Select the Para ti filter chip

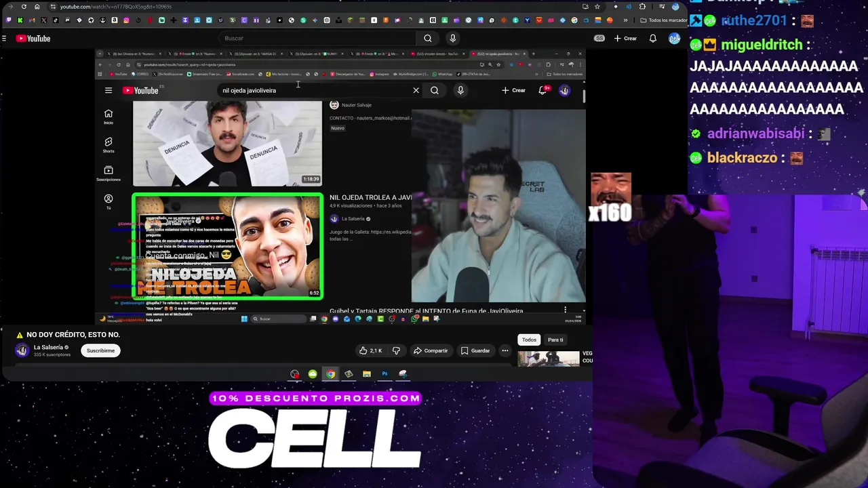click(x=555, y=340)
